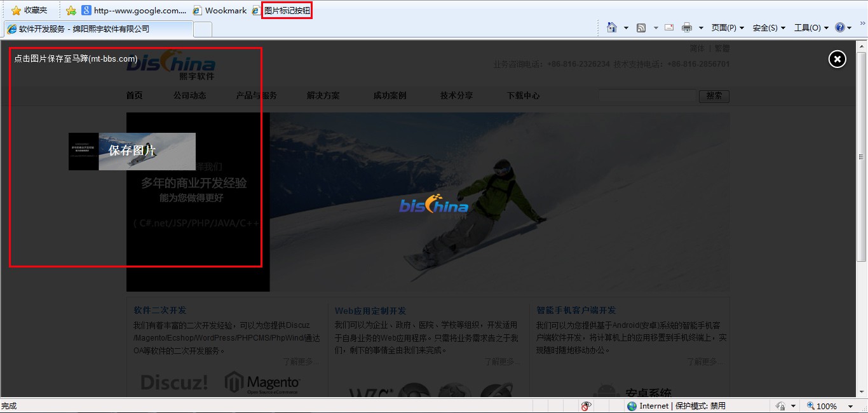Click the 保存图片 thumbnail
This screenshot has width=868, height=413.
[132, 151]
